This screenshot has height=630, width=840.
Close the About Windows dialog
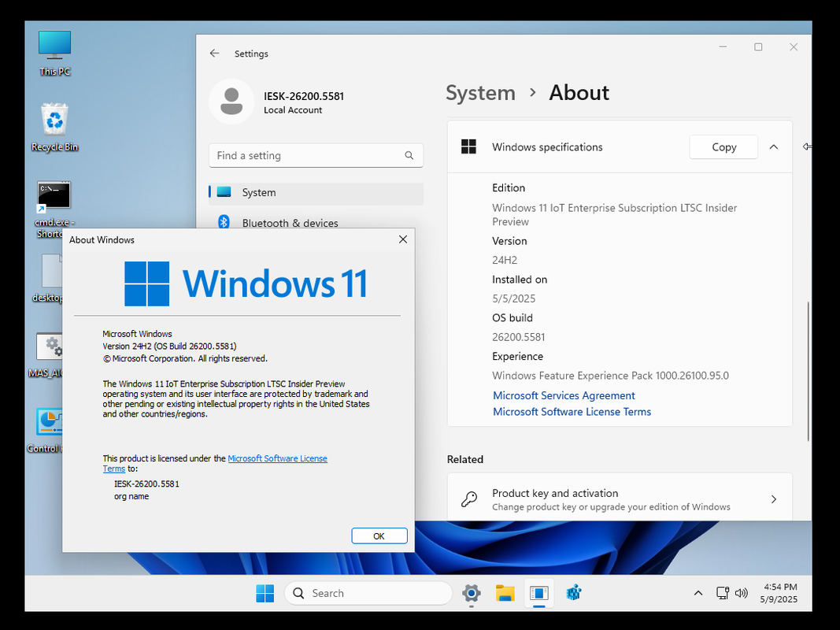coord(403,239)
